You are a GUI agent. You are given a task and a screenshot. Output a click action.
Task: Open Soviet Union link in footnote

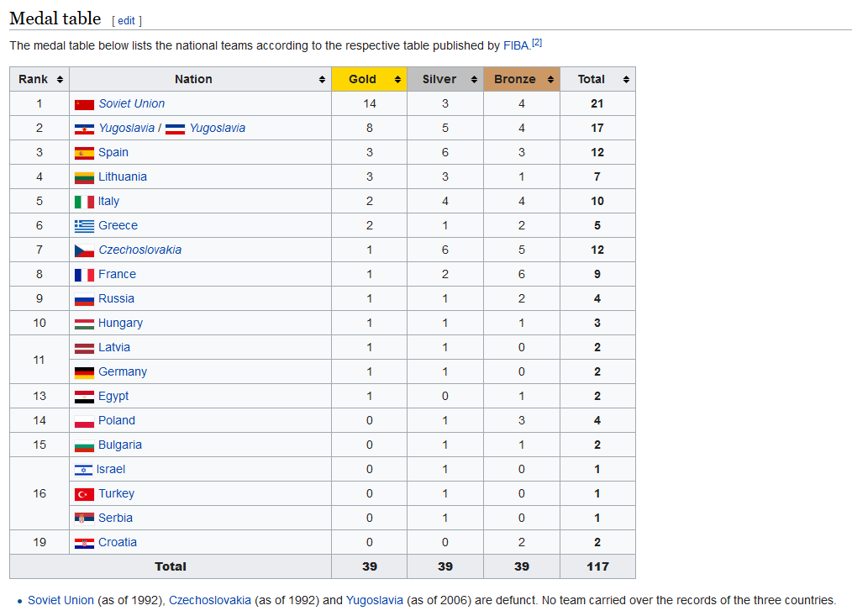(60, 601)
